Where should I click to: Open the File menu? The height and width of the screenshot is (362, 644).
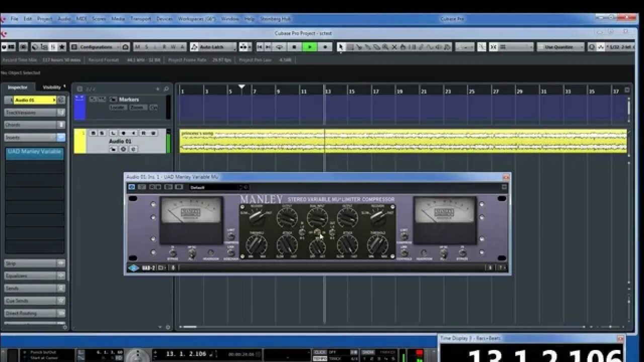(x=15, y=19)
